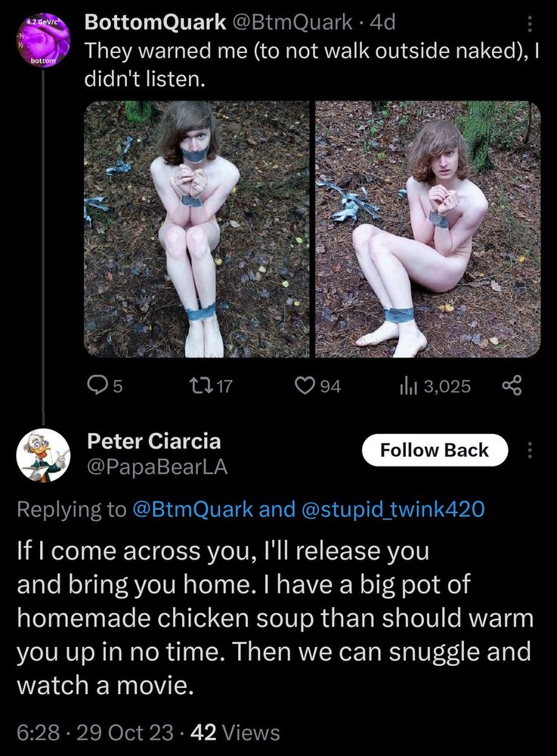The width and height of the screenshot is (557, 756).
Task: Open the three-dot menu on BottomQuark's tweet
Action: click(x=529, y=26)
